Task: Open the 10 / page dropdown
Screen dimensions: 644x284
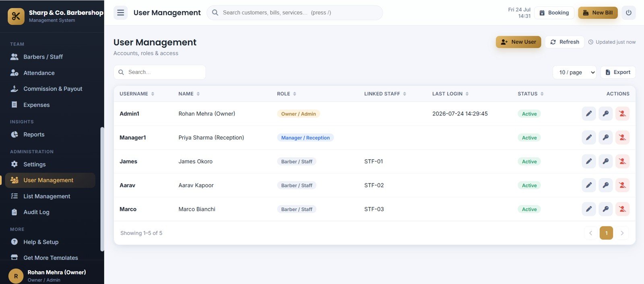Action: click(x=575, y=72)
